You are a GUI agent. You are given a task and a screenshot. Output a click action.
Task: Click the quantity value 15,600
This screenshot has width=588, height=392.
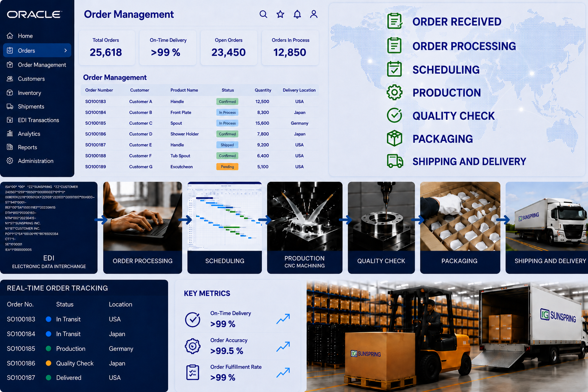point(262,123)
